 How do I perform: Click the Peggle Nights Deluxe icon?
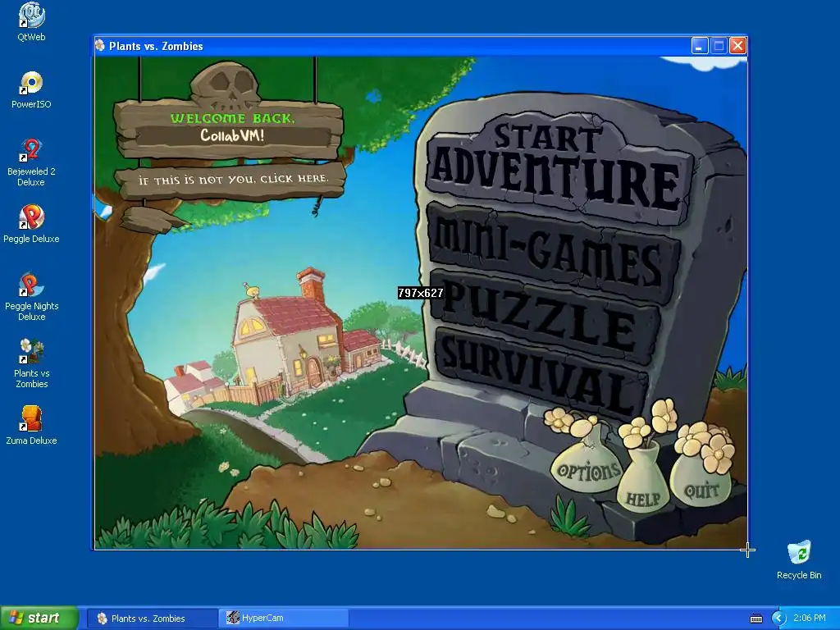[x=31, y=297]
